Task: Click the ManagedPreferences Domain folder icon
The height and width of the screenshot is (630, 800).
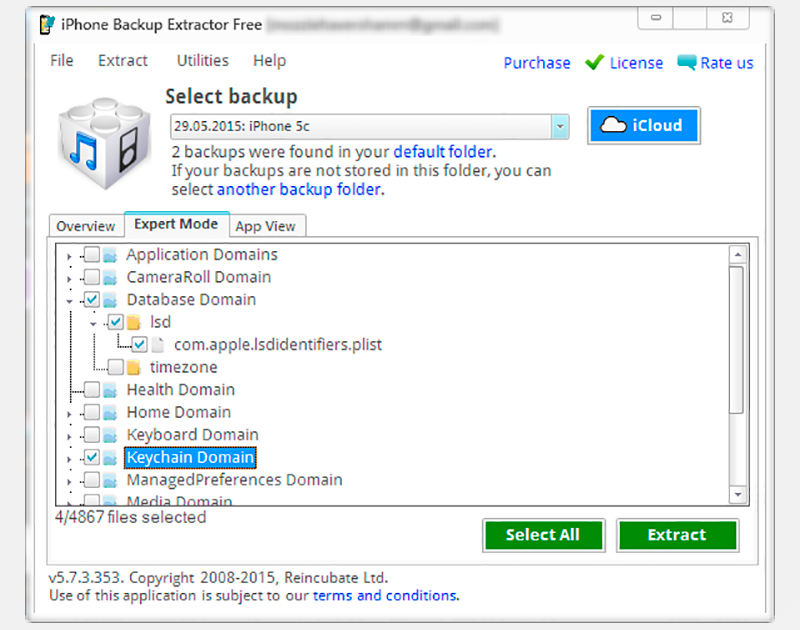Action: [x=110, y=480]
